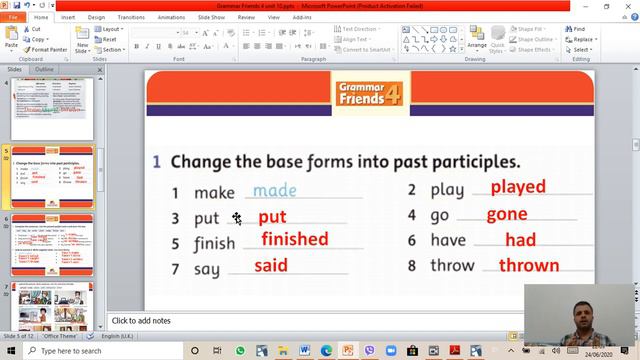Screen dimensions: 640x360
Task: Switch to the Insert ribbon tab
Action: pyautogui.click(x=68, y=18)
